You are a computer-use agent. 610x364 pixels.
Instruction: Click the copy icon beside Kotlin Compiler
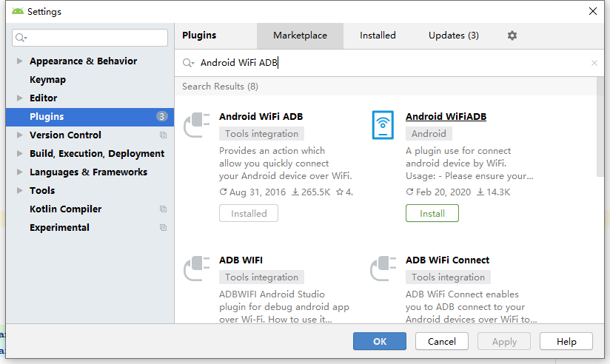coord(163,209)
